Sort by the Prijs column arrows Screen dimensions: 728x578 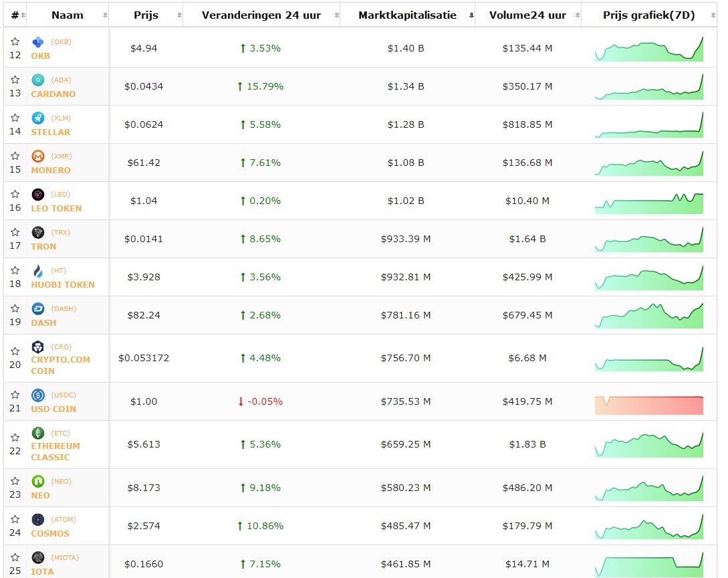click(178, 15)
